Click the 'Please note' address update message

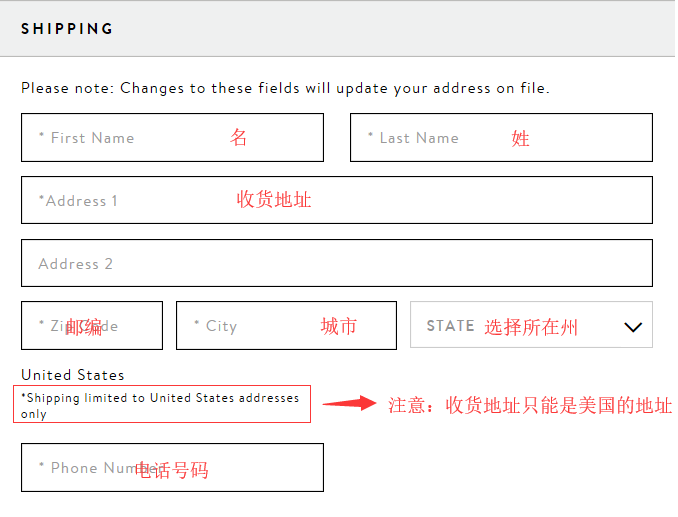pos(285,88)
